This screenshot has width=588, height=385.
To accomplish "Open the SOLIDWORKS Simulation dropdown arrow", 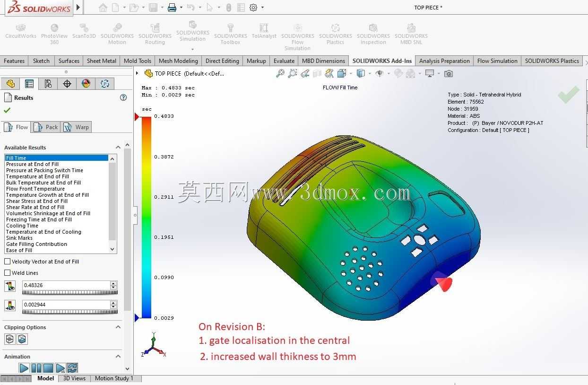I will click(x=193, y=49).
